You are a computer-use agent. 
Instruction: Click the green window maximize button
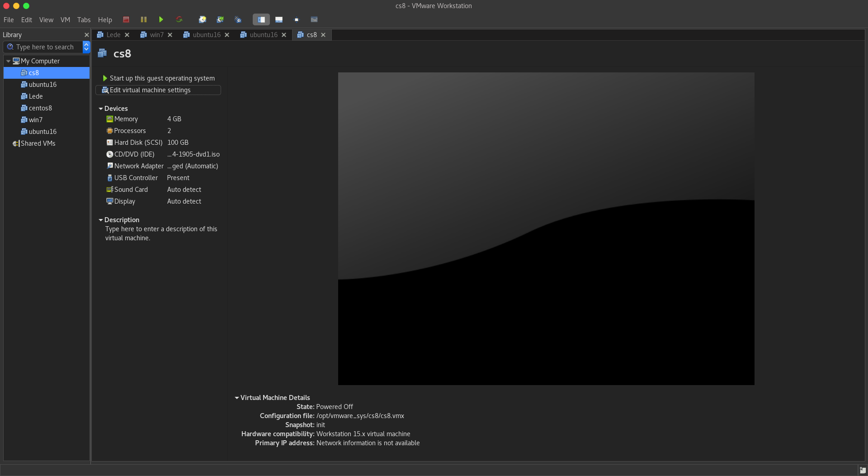pos(26,6)
